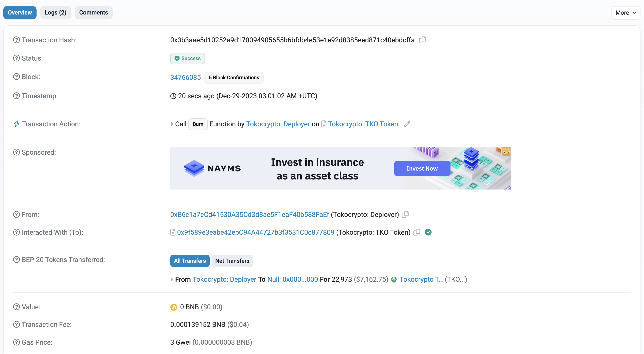Click the Nayms logo in sponsored banner
This screenshot has height=354, width=644.
tap(212, 168)
